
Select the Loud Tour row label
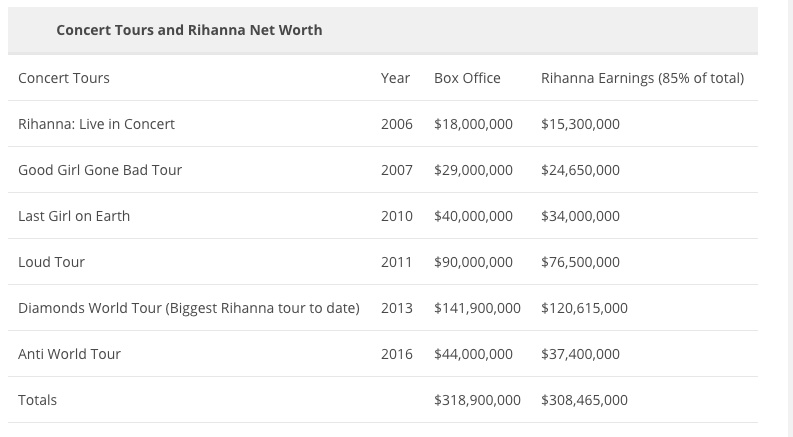51,262
